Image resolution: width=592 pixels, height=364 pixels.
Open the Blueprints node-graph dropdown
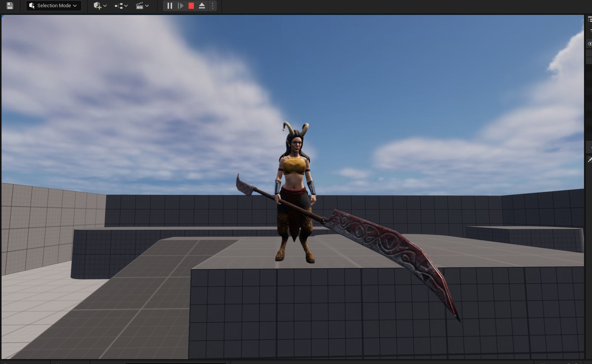click(121, 6)
